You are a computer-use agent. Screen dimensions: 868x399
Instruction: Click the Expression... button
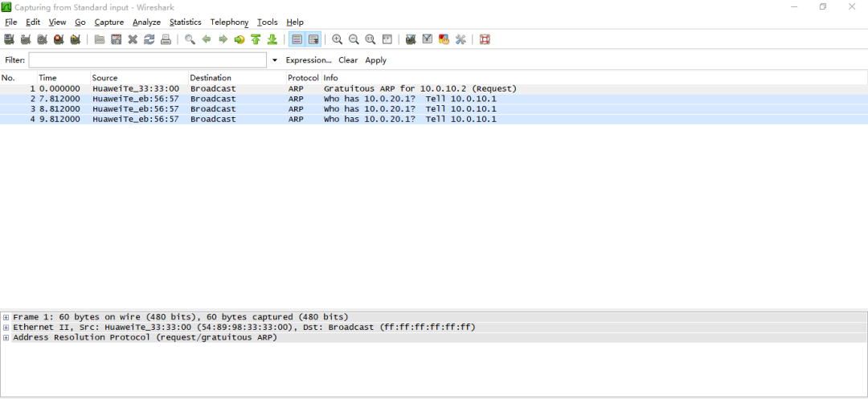309,60
